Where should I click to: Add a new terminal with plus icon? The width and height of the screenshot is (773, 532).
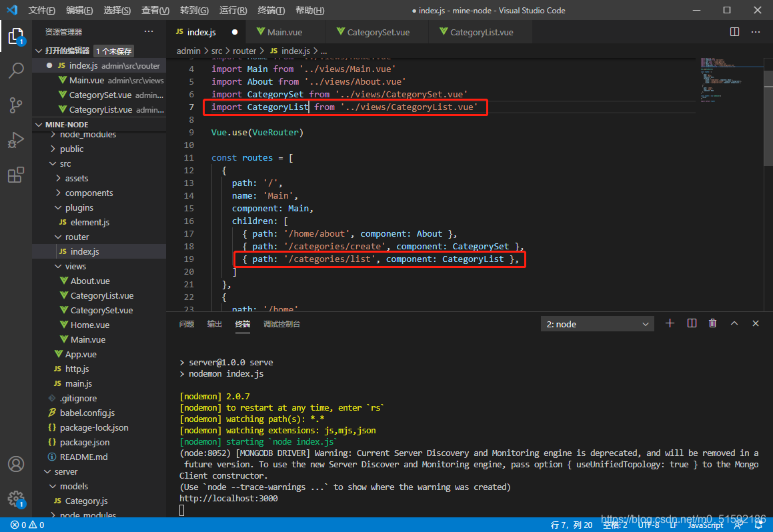click(x=670, y=323)
